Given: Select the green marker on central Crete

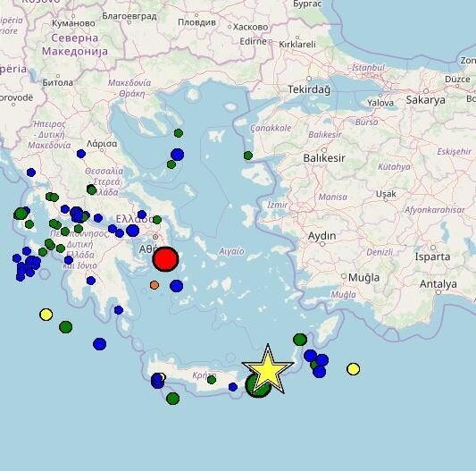Looking at the screenshot, I should coord(212,380).
